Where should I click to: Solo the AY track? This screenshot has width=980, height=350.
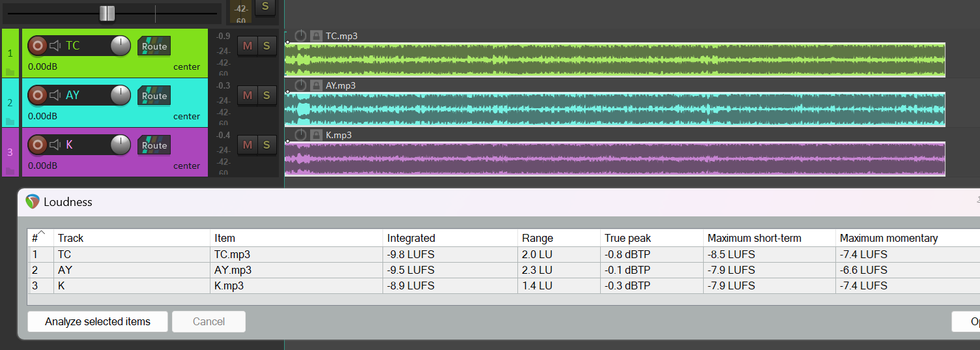click(267, 95)
